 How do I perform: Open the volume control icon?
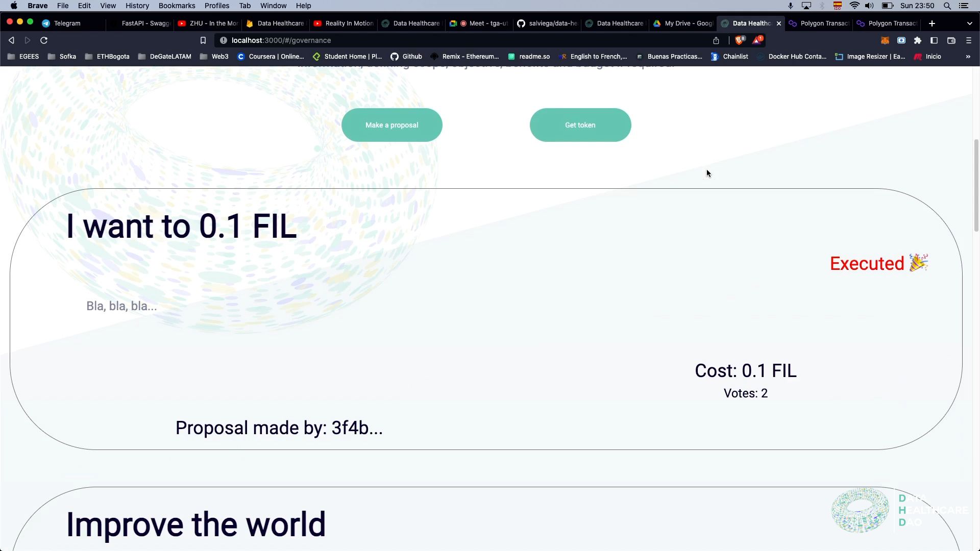click(870, 6)
